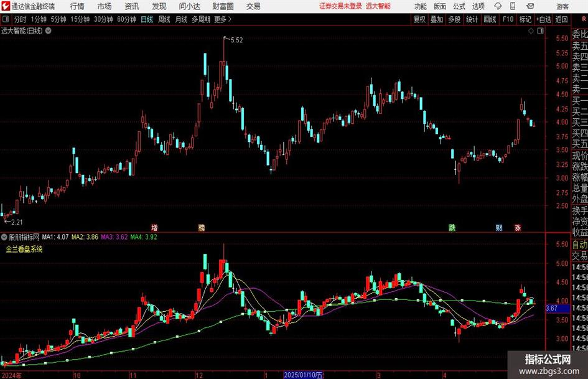This screenshot has width=588, height=379.
Task: Click the red 远大智能 stock name in title bar
Action: 378,6
